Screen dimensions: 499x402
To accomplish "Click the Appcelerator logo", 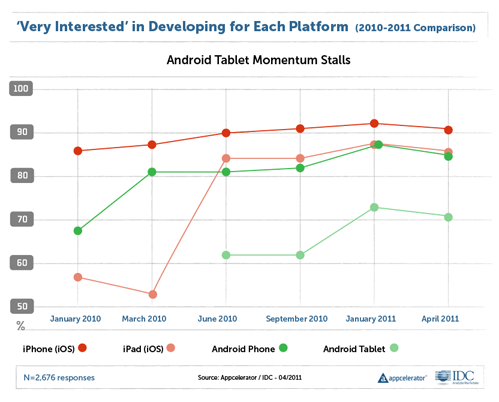I will pyautogui.click(x=402, y=378).
